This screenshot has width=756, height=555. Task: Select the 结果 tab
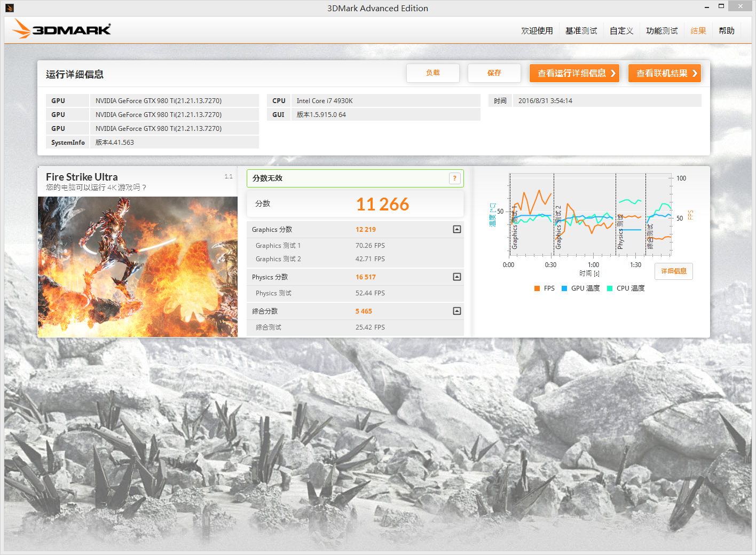[698, 31]
